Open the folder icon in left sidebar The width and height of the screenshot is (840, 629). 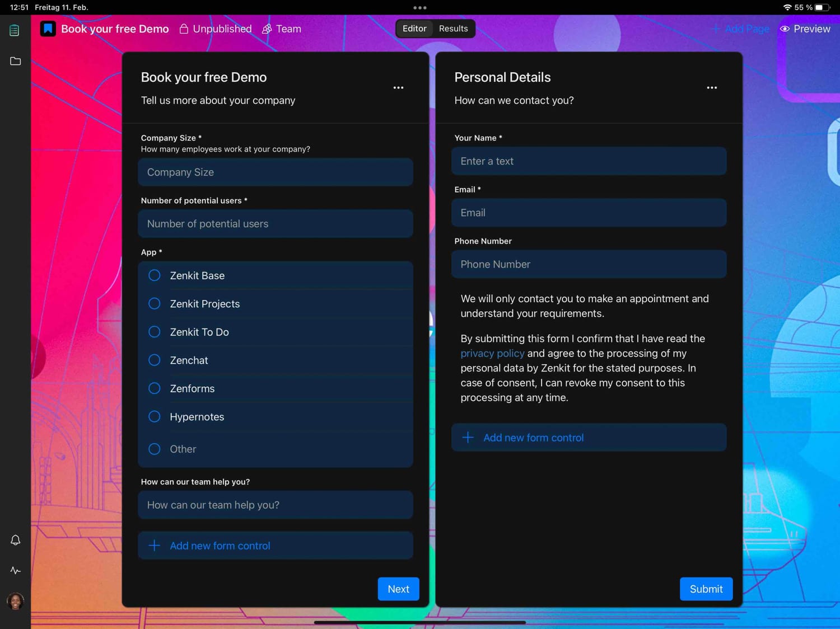15,61
